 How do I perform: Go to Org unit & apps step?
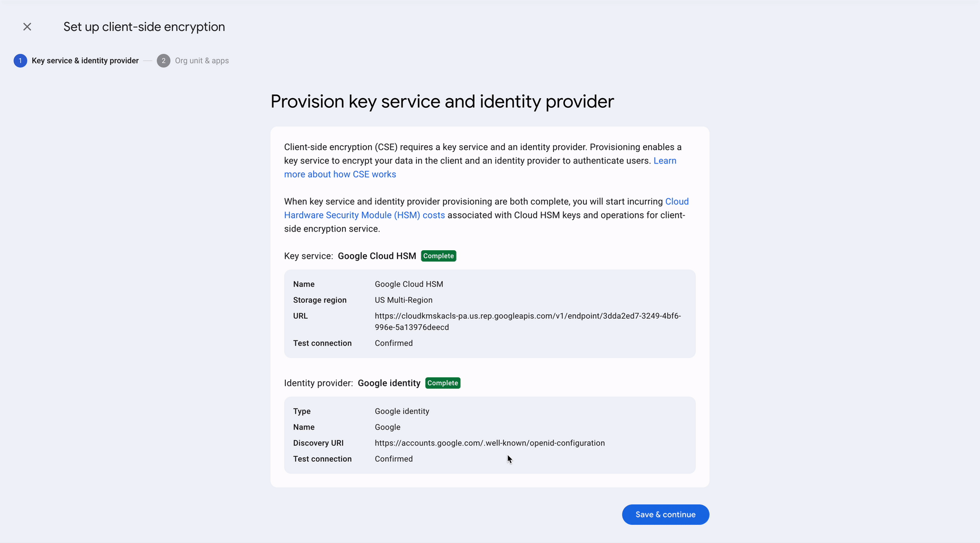(202, 61)
